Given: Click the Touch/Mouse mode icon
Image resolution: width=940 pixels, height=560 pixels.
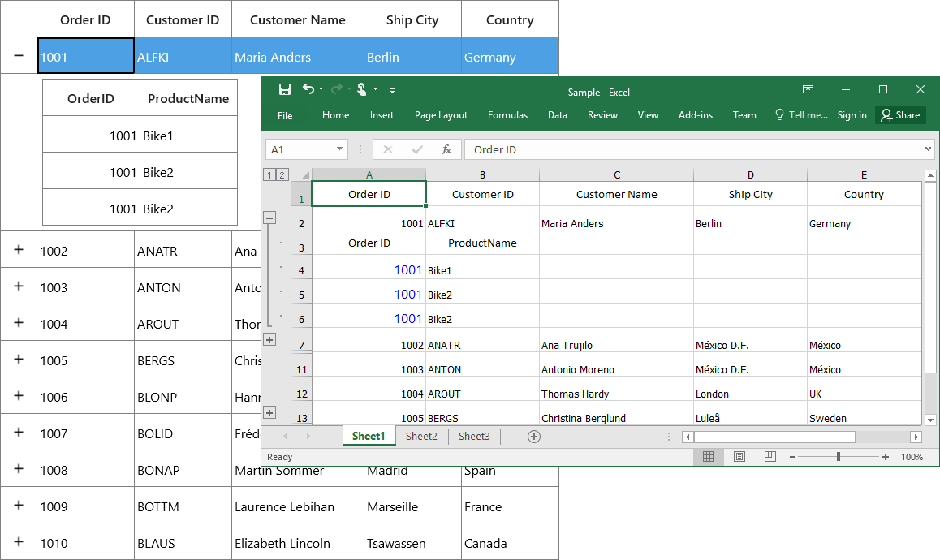Looking at the screenshot, I should click(361, 89).
